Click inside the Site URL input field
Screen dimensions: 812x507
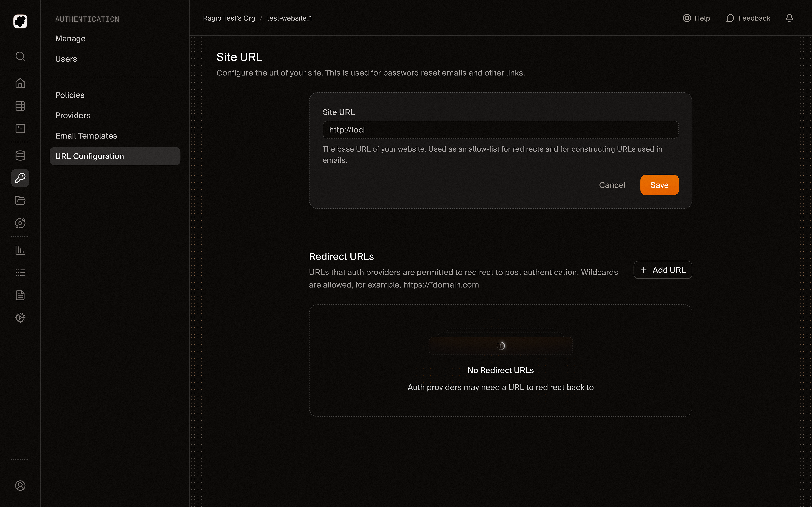(500, 130)
